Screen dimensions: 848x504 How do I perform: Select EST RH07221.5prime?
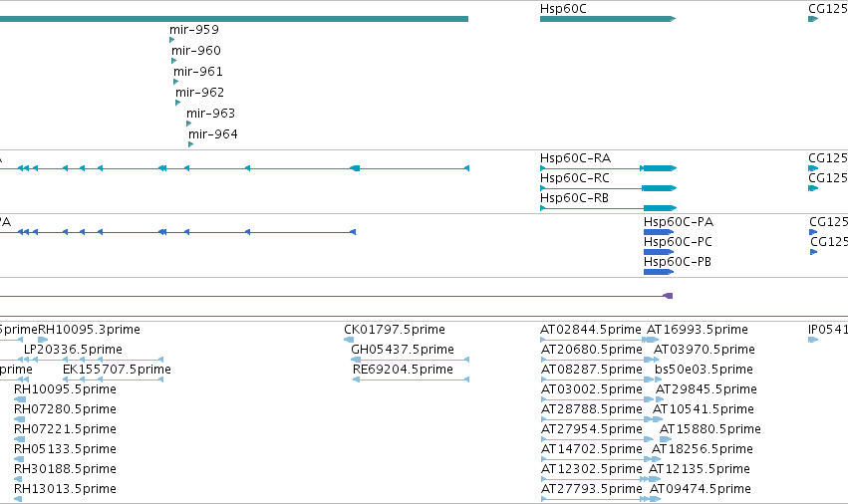point(65,429)
